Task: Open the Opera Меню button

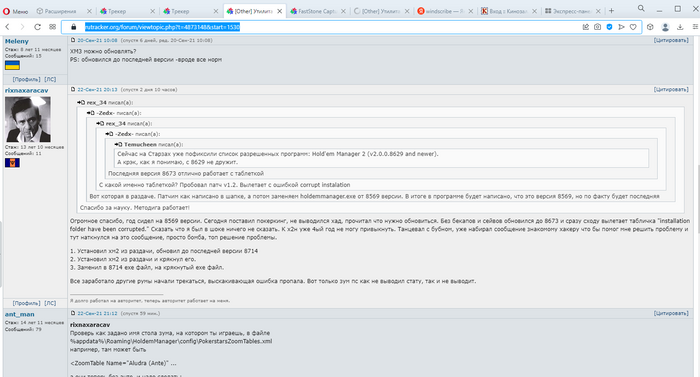Action: point(15,11)
